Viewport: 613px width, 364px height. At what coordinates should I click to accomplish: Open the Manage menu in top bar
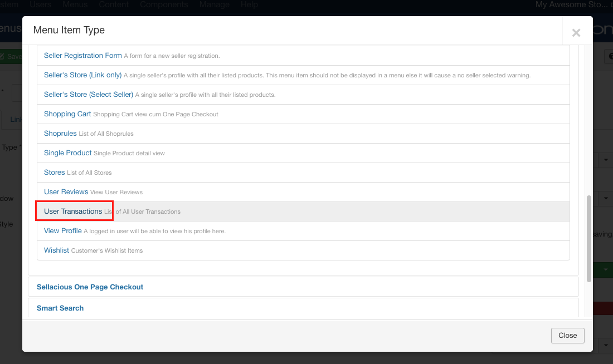point(214,4)
